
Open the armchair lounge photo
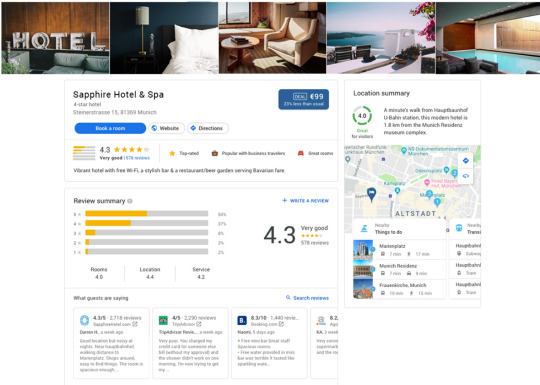click(x=272, y=38)
